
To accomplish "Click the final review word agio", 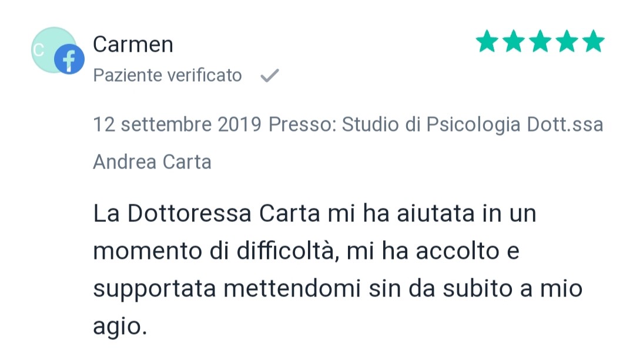I will 120,327.
